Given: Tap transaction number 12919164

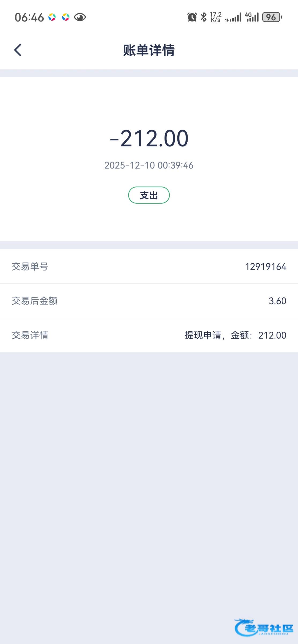Looking at the screenshot, I should (x=266, y=267).
